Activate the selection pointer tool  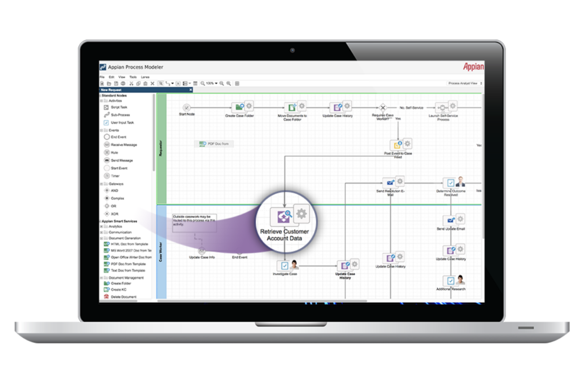click(161, 84)
